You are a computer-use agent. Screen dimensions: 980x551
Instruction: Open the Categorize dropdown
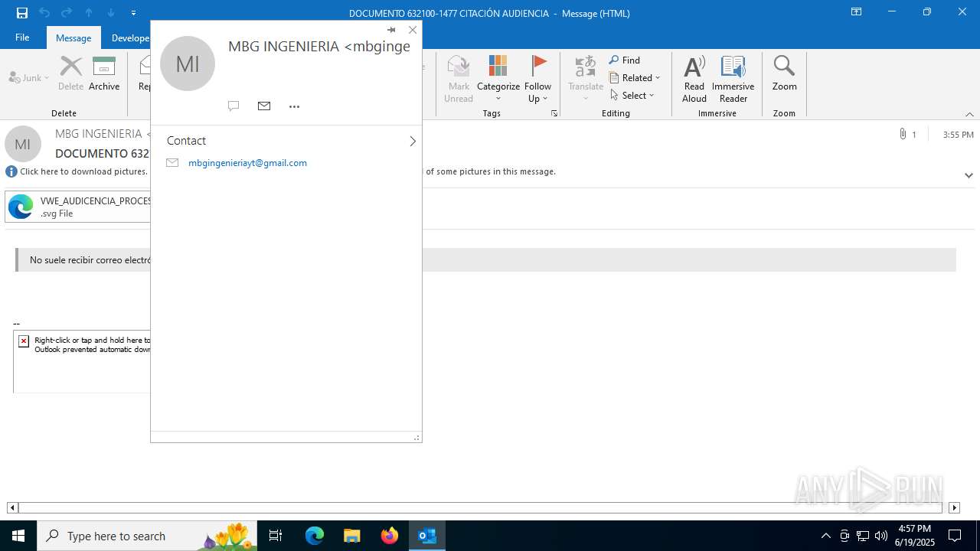[x=498, y=79]
